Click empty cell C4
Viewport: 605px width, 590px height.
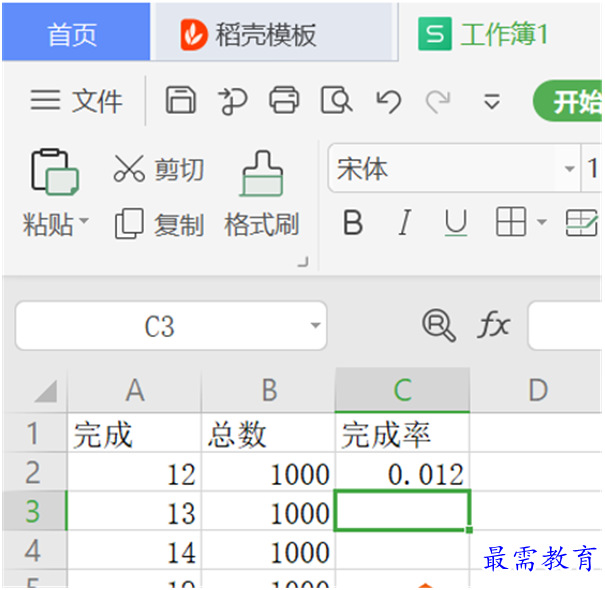click(402, 549)
